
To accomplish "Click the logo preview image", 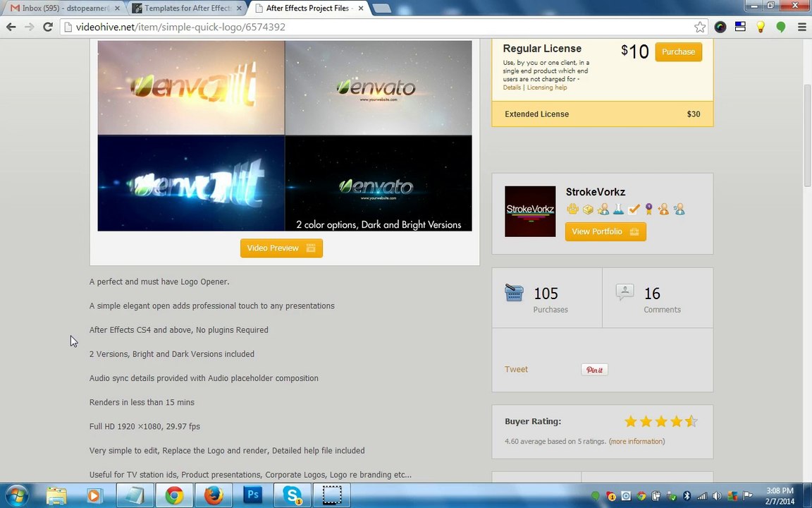I will point(285,135).
